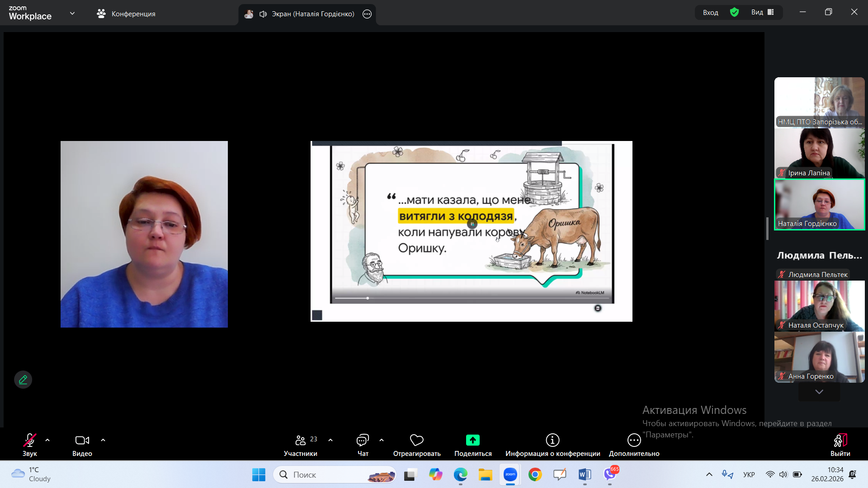Click the green Share screen icon
Screen dimensions: 868x488
[472, 440]
